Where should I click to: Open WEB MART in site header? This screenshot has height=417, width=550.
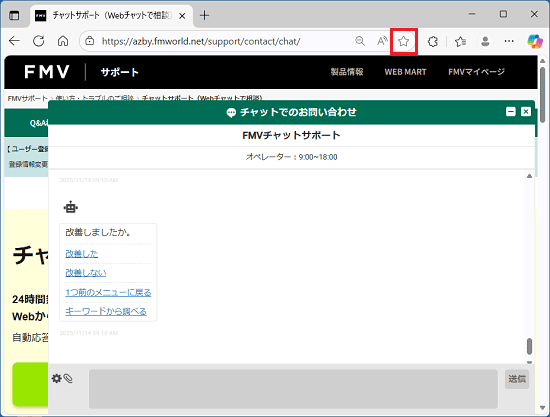click(x=405, y=72)
